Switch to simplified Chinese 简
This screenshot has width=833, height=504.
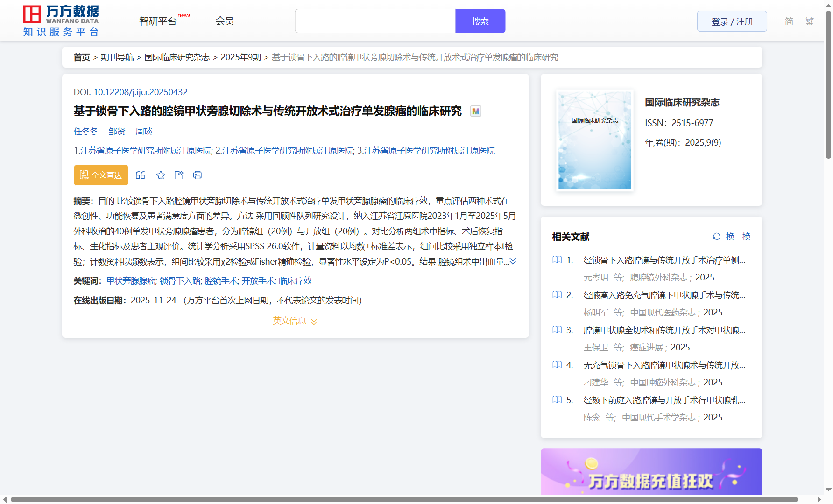[789, 21]
